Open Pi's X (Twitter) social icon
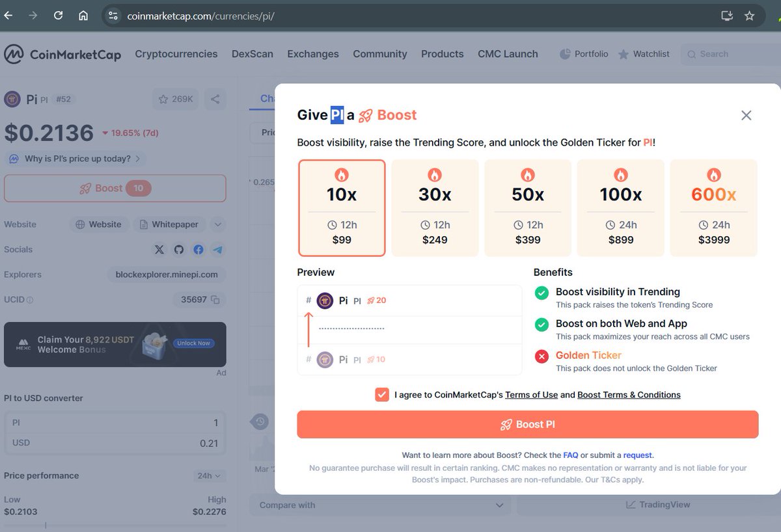Viewport: 781px width, 532px height. click(x=159, y=250)
